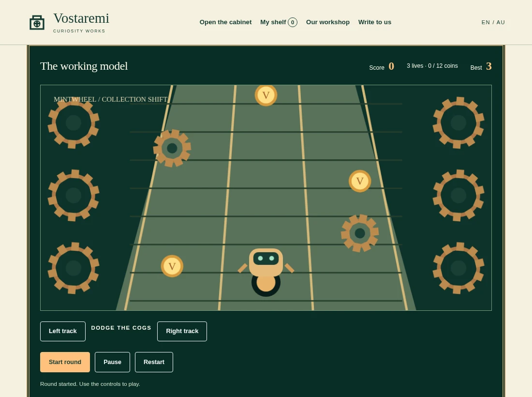Click the top-left decorative gear wheel
Viewport: 532px width, 397px height.
tap(74, 122)
